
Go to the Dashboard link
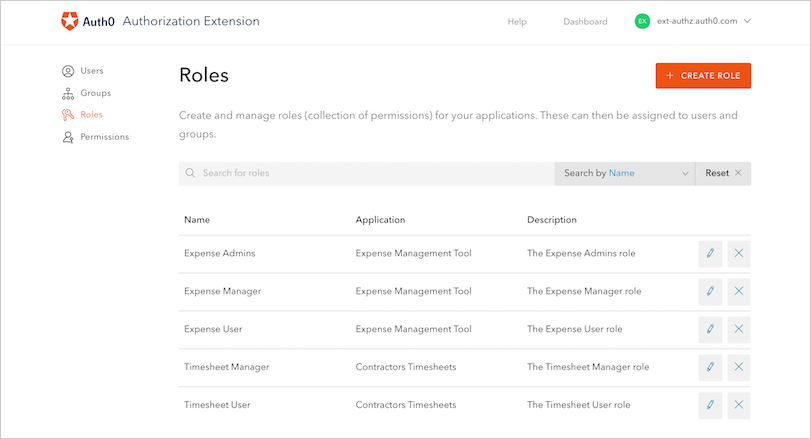(x=585, y=21)
